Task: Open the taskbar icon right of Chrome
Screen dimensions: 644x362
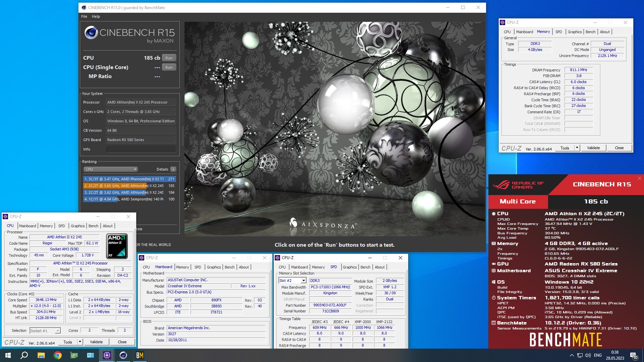Action: click(74, 355)
